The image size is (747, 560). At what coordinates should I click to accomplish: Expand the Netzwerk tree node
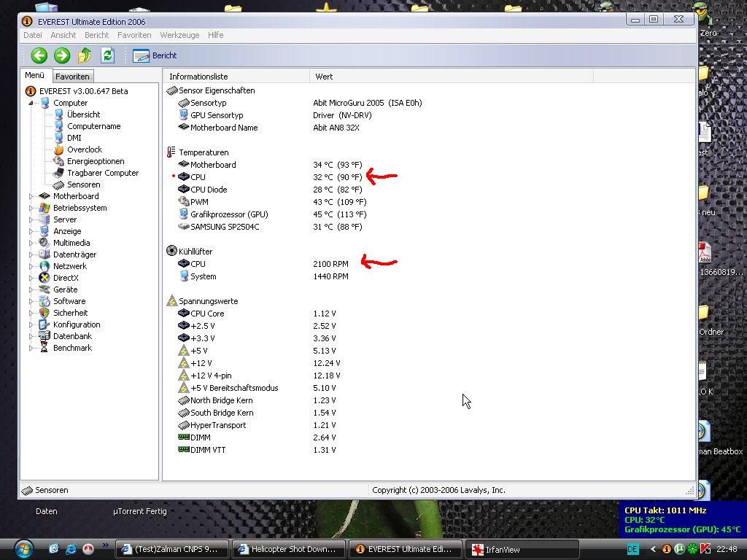click(x=31, y=266)
